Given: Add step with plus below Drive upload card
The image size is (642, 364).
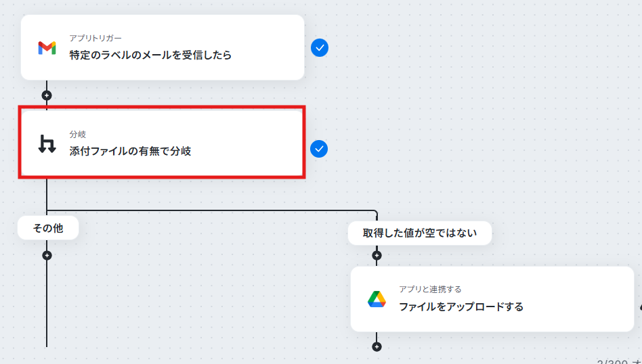Looking at the screenshot, I should 377,347.
